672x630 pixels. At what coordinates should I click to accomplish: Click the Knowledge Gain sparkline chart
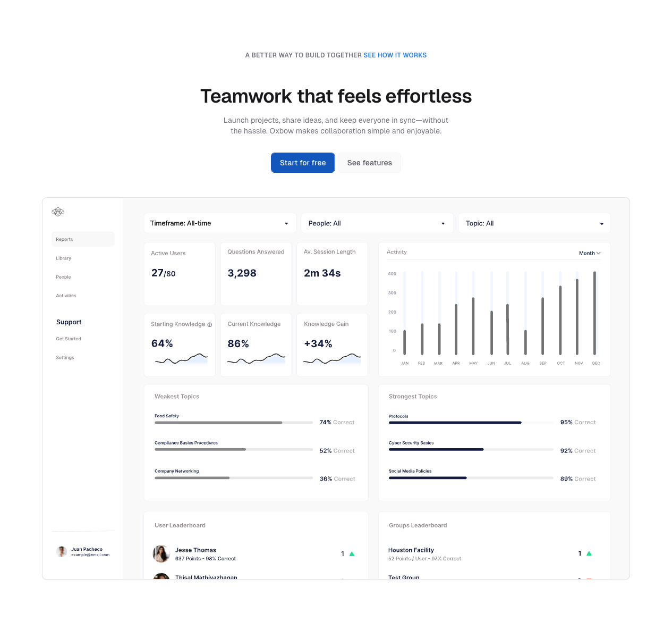point(332,359)
